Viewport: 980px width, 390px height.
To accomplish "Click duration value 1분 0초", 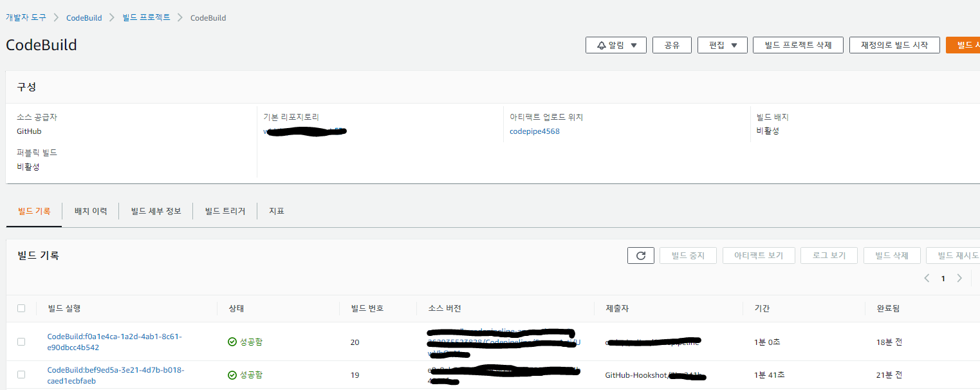I will [x=767, y=342].
